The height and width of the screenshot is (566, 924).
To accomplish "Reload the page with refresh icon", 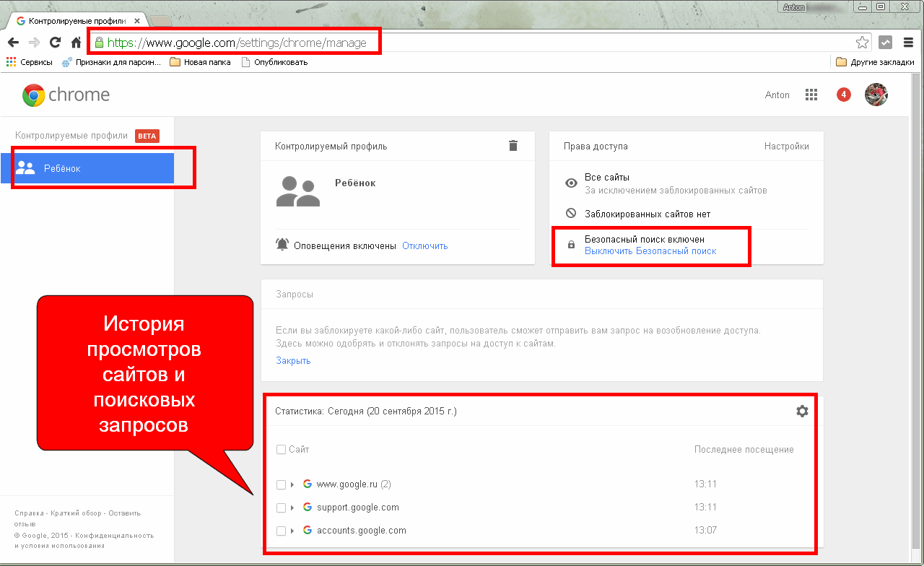I will [55, 43].
